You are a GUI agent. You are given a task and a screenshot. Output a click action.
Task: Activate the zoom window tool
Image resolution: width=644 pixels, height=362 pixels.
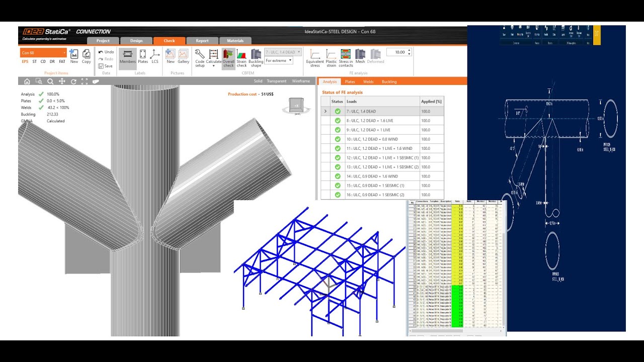point(39,81)
